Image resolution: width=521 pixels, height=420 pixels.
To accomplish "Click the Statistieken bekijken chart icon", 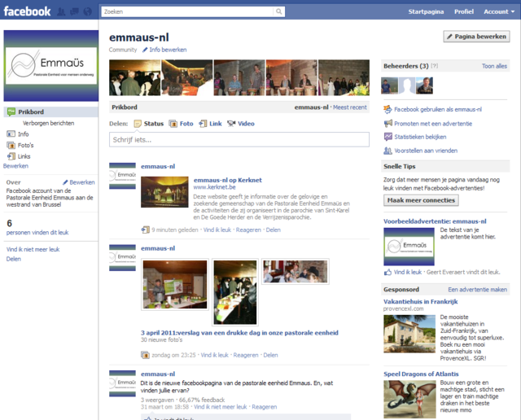I will coord(387,137).
